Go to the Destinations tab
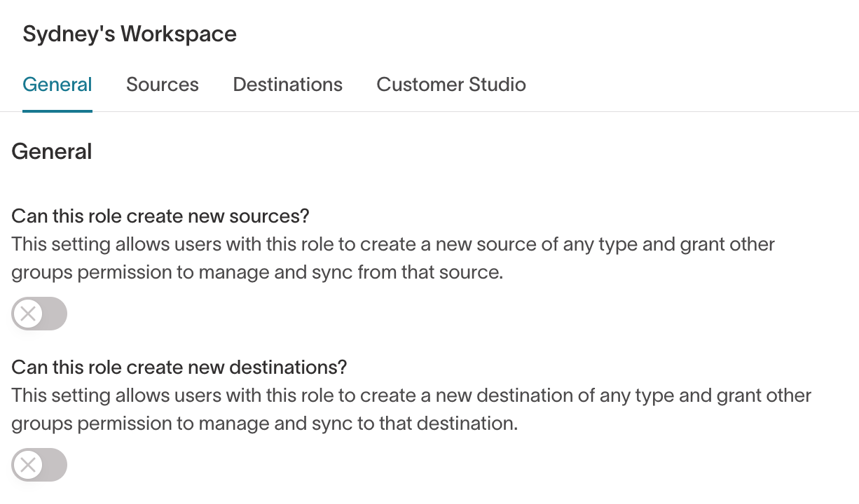 [x=288, y=85]
